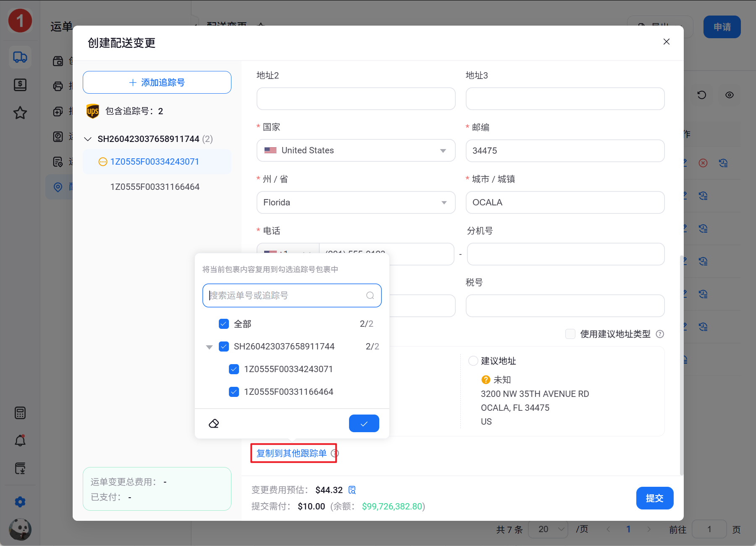Click pending status icon of 1Z0555F00334243071
The width and height of the screenshot is (756, 546).
click(x=102, y=162)
